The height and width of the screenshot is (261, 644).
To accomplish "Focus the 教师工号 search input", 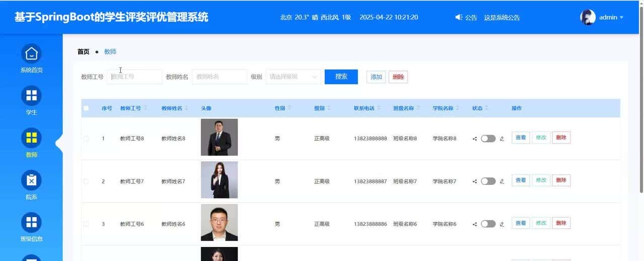I will pyautogui.click(x=135, y=77).
